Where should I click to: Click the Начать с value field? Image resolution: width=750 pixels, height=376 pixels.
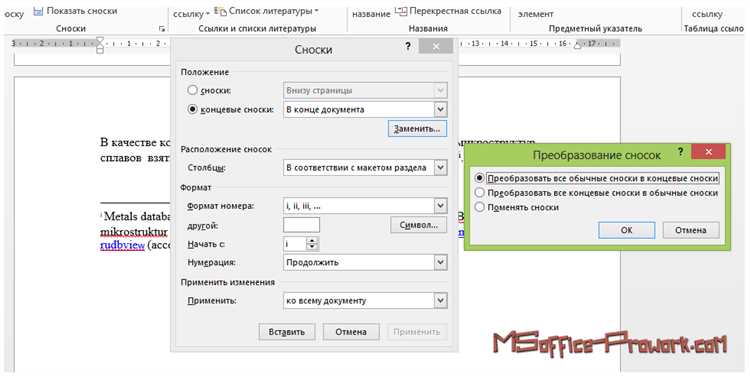(295, 244)
